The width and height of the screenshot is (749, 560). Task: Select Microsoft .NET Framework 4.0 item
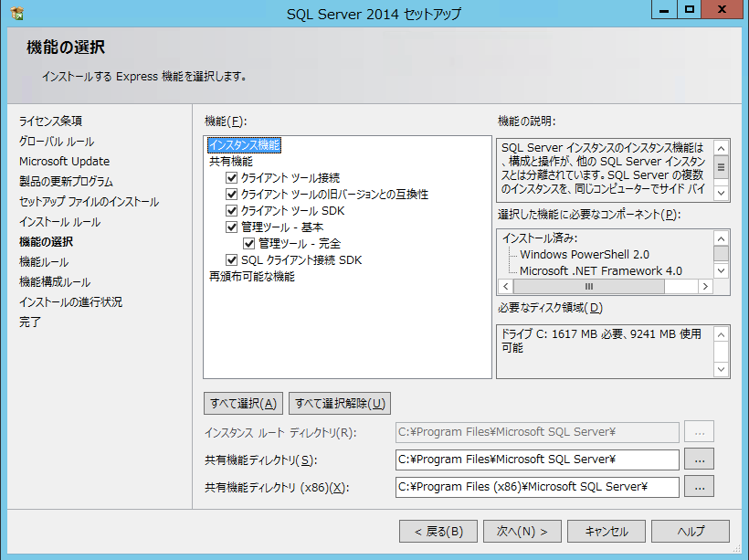tap(600, 271)
